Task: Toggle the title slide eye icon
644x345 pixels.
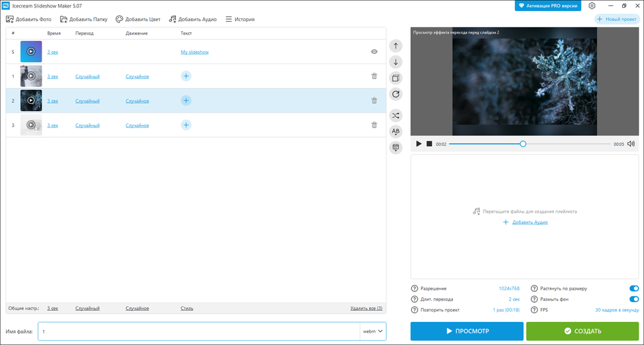Action: pos(374,52)
